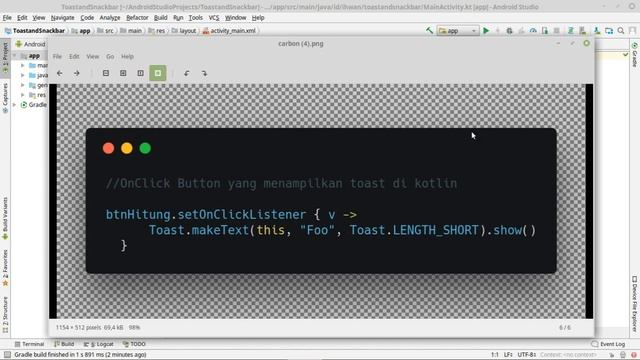This screenshot has height=360, width=640.
Task: Collapse the app node in project tree
Action: pyautogui.click(x=15, y=56)
